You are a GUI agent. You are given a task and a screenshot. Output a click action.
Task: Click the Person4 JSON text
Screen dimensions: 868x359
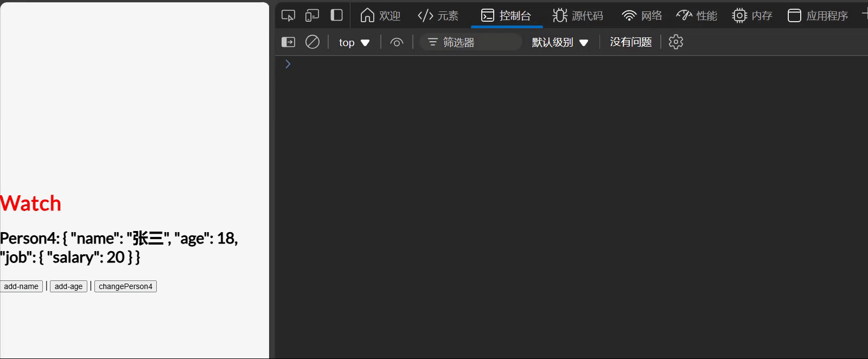point(119,247)
